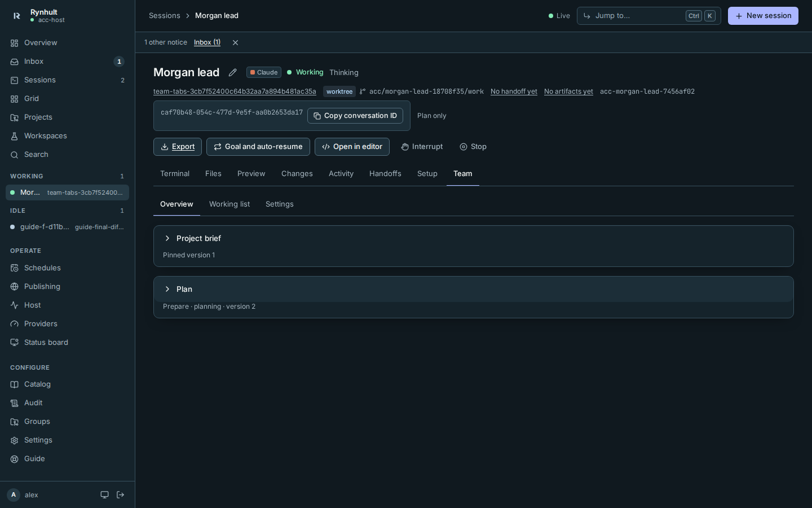Open the Guide page
The image size is (812, 508).
pyautogui.click(x=67, y=459)
